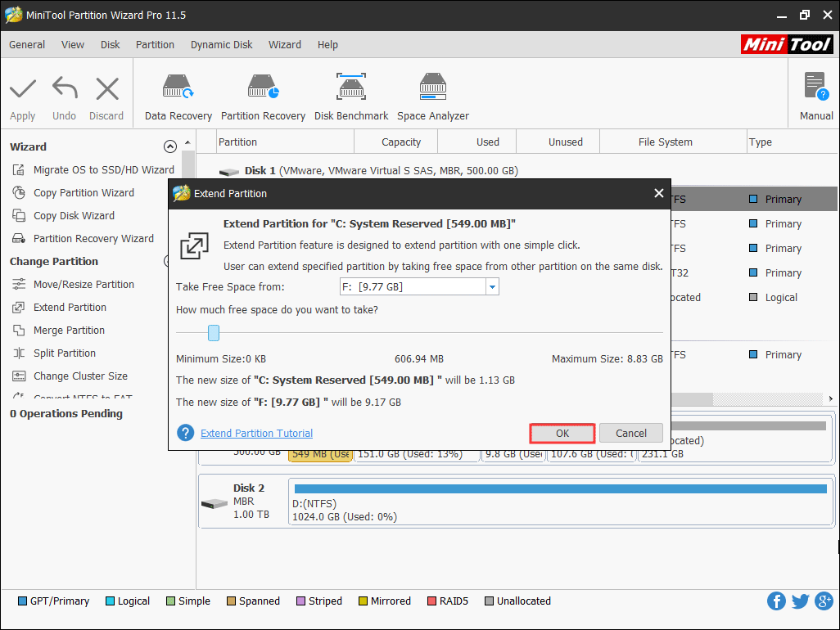Open the Dynamic Disk menu
Image resolution: width=840 pixels, height=630 pixels.
(221, 44)
